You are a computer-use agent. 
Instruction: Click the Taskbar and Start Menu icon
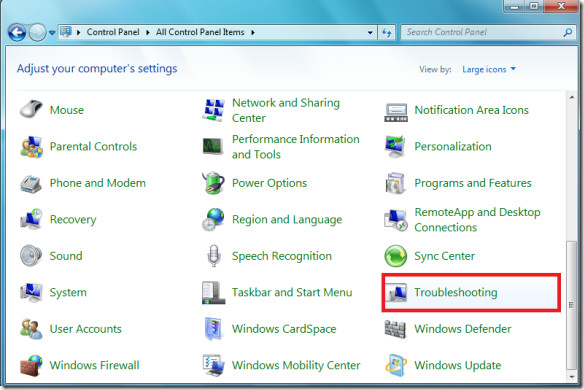(x=213, y=292)
